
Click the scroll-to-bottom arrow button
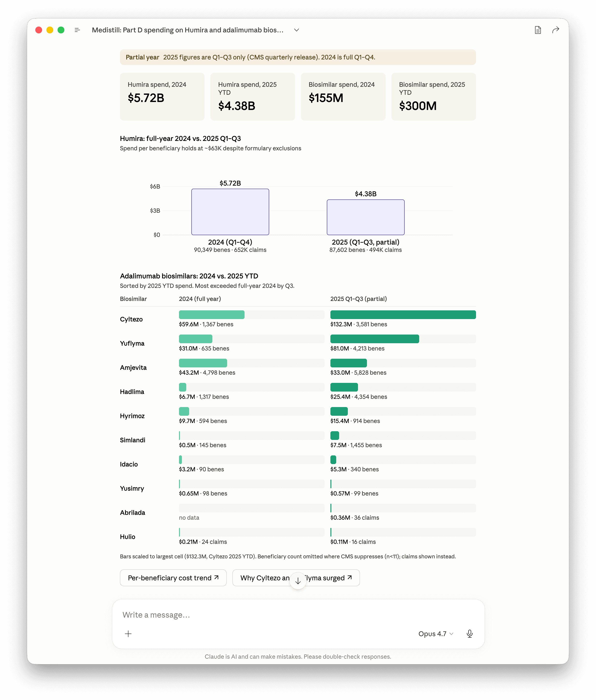click(x=298, y=581)
